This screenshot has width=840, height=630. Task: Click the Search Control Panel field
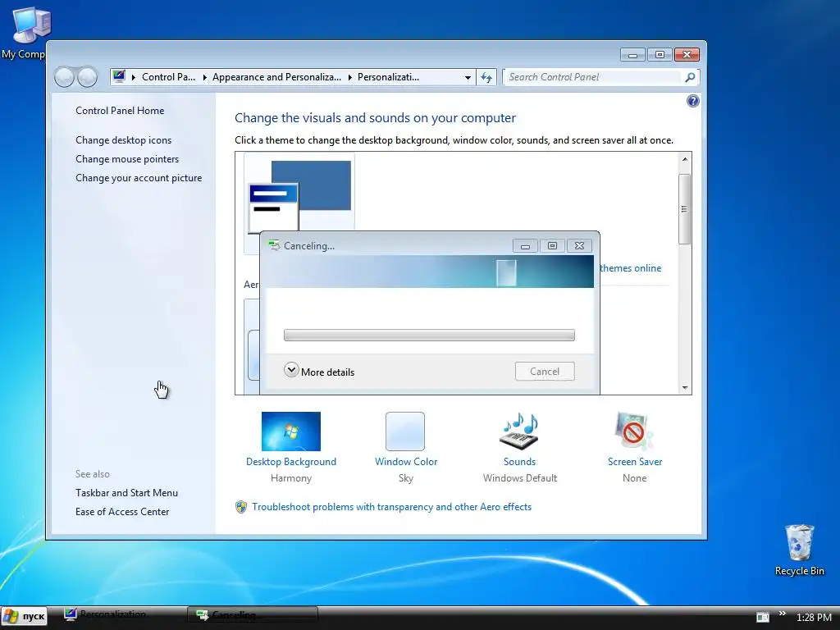pos(594,77)
